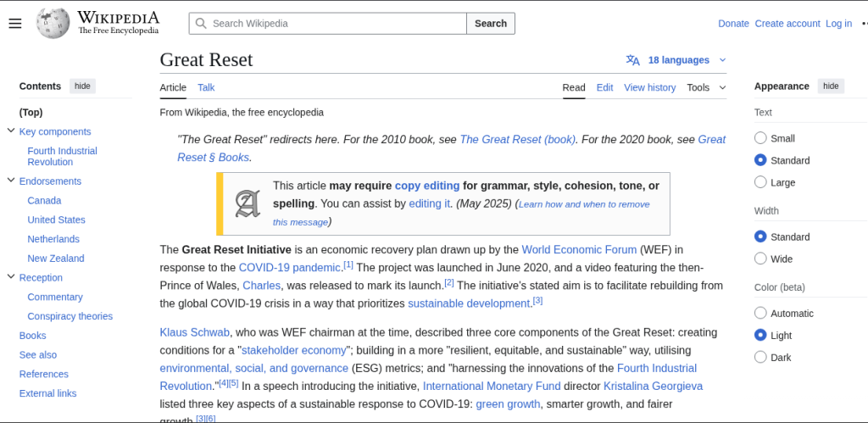This screenshot has height=423, width=868.
Task: Open sustainable development link
Action: [x=469, y=304]
